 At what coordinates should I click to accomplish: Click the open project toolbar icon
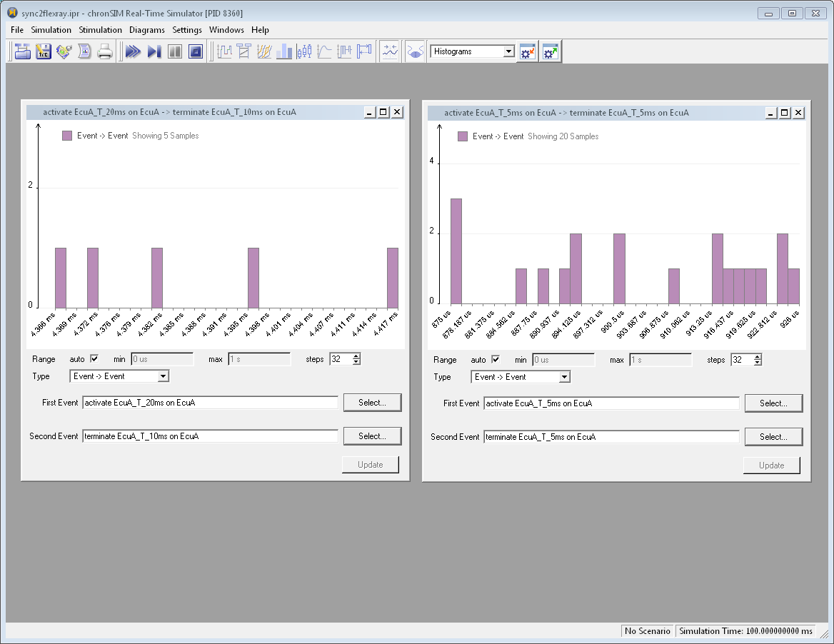click(22, 51)
